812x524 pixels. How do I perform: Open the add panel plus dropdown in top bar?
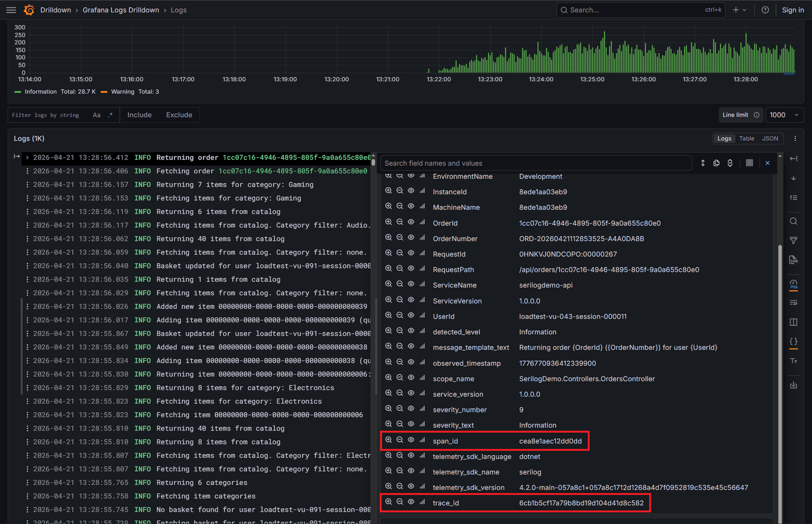(x=739, y=10)
